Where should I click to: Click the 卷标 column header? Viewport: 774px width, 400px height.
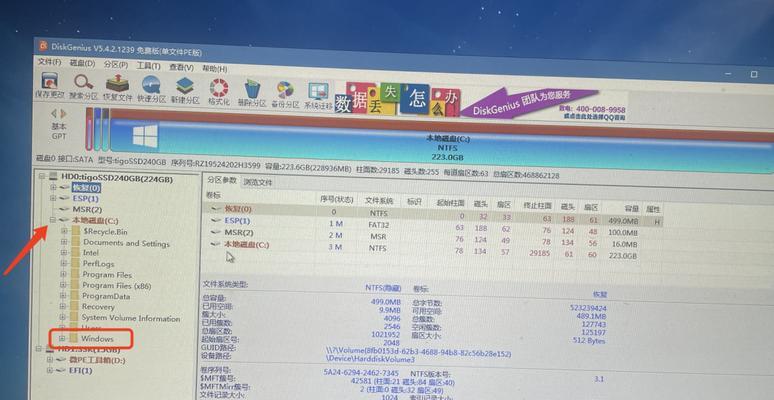click(213, 195)
